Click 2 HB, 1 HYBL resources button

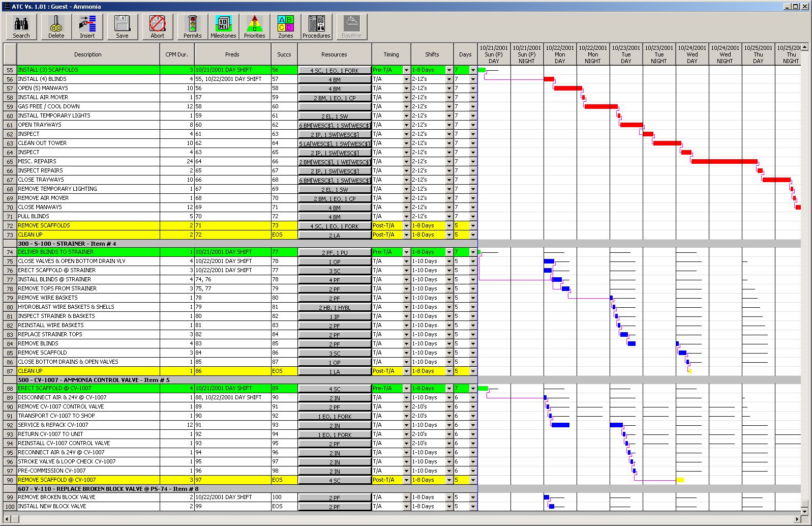point(335,307)
